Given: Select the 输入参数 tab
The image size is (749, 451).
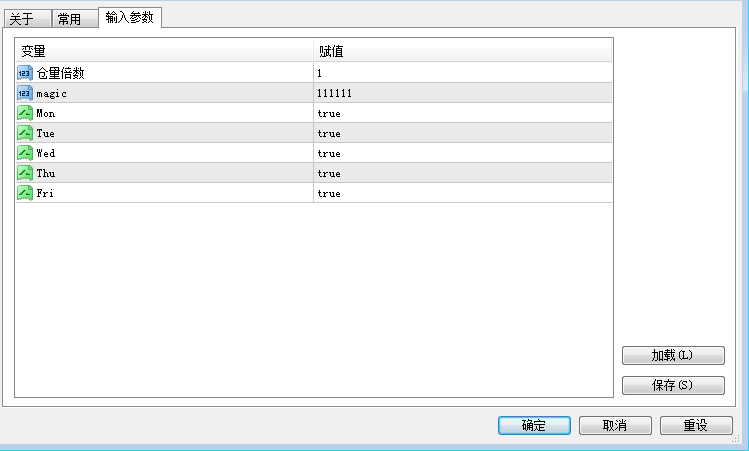Looking at the screenshot, I should click(130, 17).
